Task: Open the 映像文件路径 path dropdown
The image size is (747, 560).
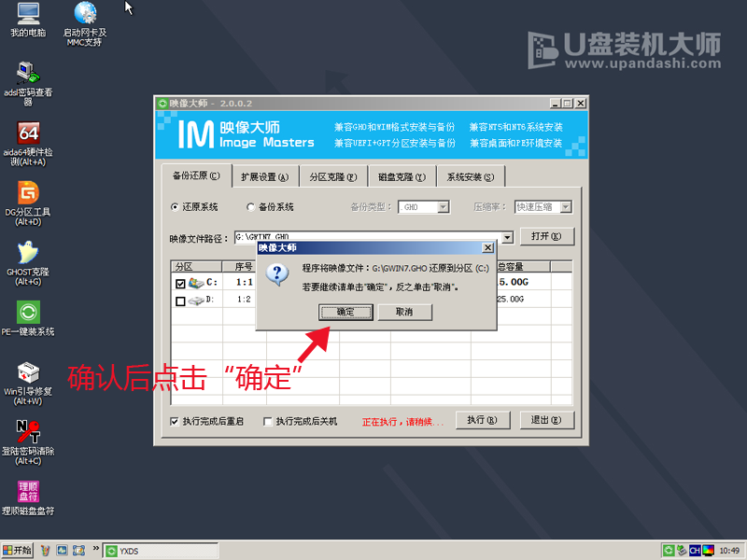Action: point(506,236)
